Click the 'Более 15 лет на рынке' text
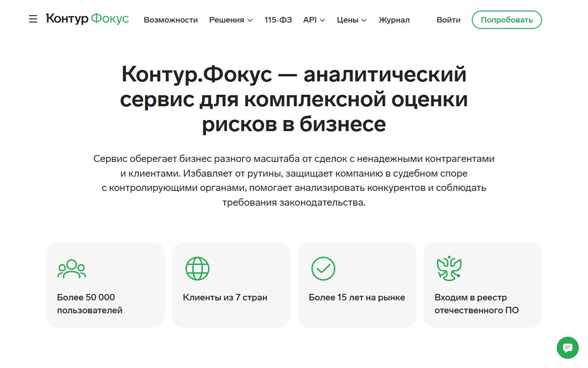588x368 pixels. click(357, 297)
